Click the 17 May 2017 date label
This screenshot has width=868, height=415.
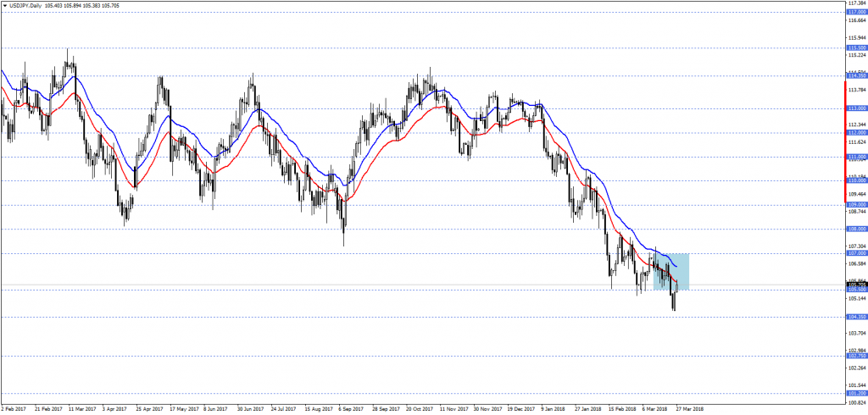tap(183, 410)
